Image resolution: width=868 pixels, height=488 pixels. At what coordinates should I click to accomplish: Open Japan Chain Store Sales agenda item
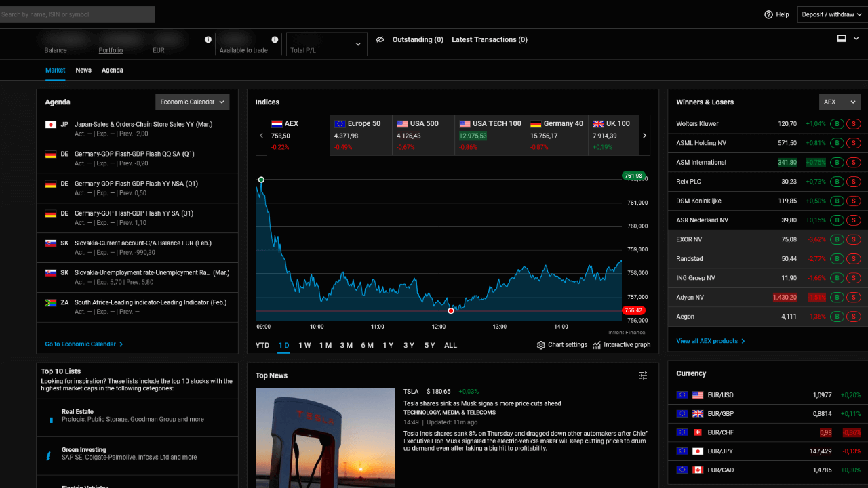click(x=138, y=129)
